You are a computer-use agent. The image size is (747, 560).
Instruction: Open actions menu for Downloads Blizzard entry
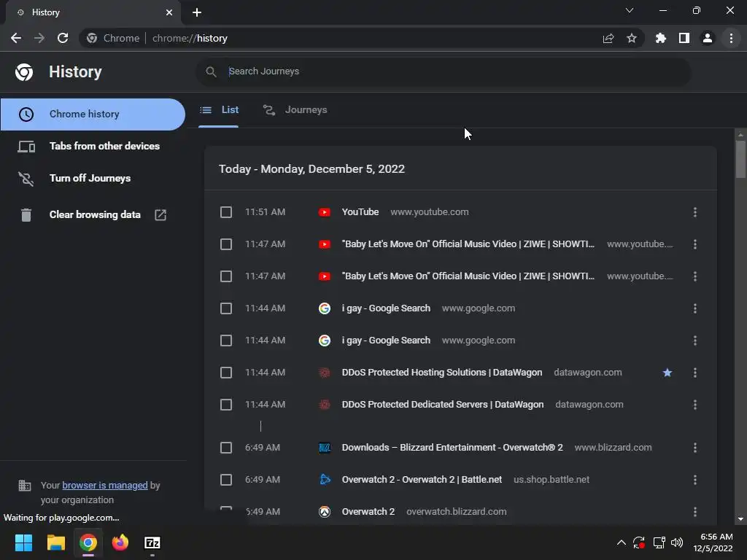pyautogui.click(x=695, y=448)
